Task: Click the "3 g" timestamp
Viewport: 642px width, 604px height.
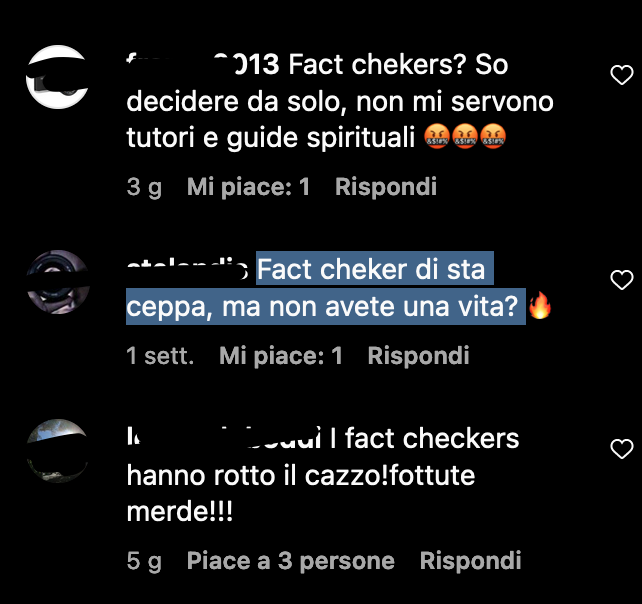Action: [144, 187]
